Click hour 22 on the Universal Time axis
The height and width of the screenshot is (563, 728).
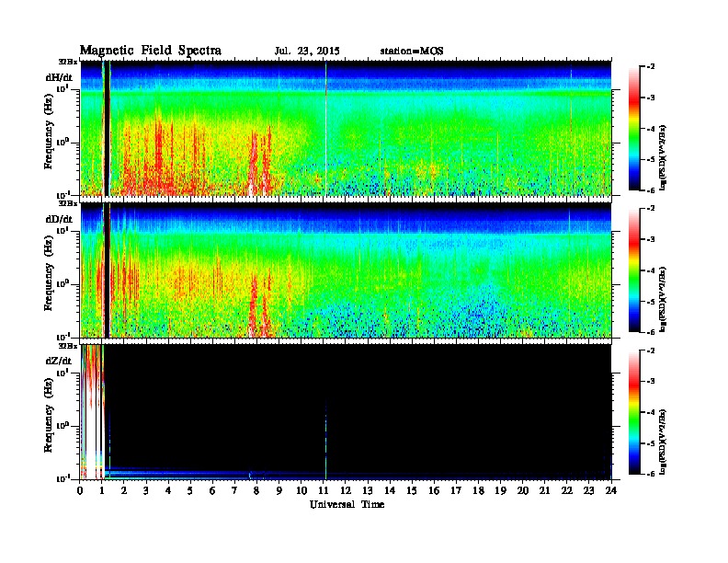tap(567, 490)
